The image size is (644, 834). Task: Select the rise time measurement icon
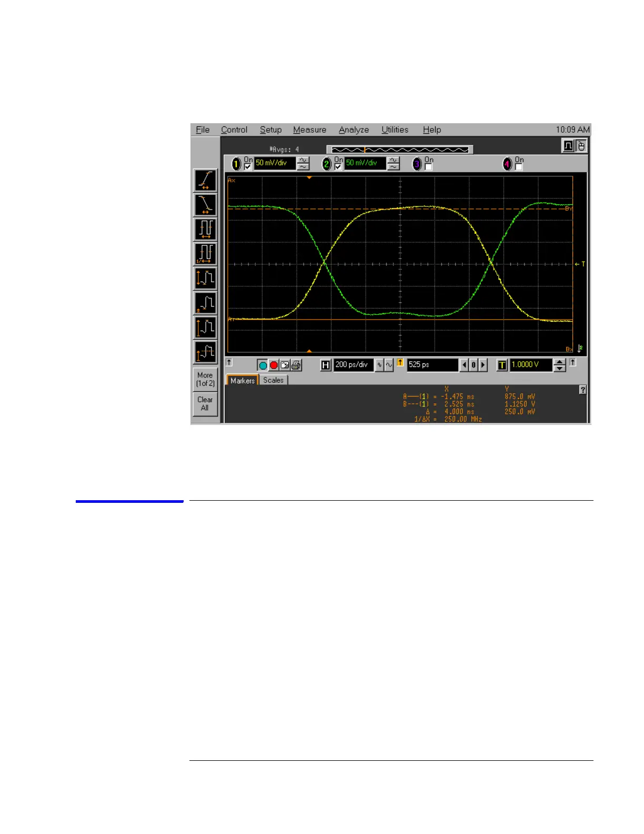pos(205,180)
